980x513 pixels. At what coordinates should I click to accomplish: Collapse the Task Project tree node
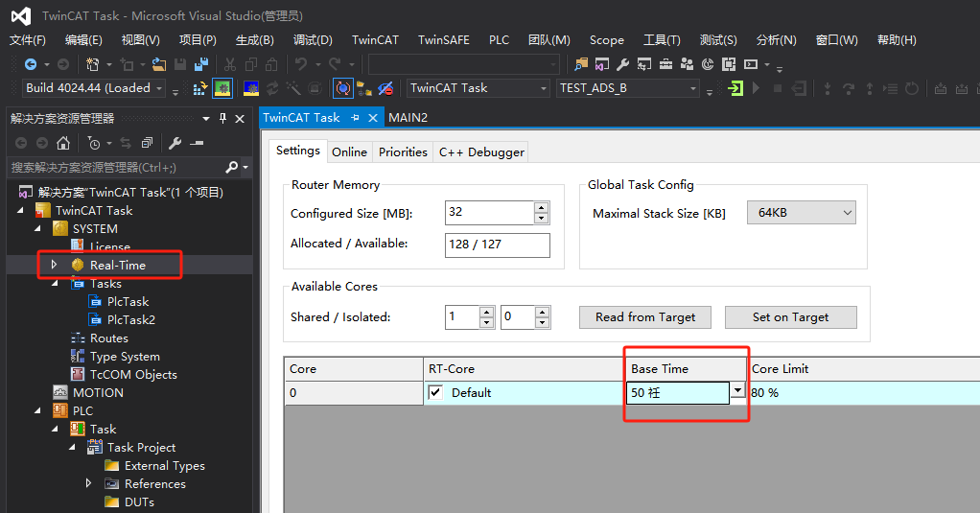pyautogui.click(x=72, y=448)
